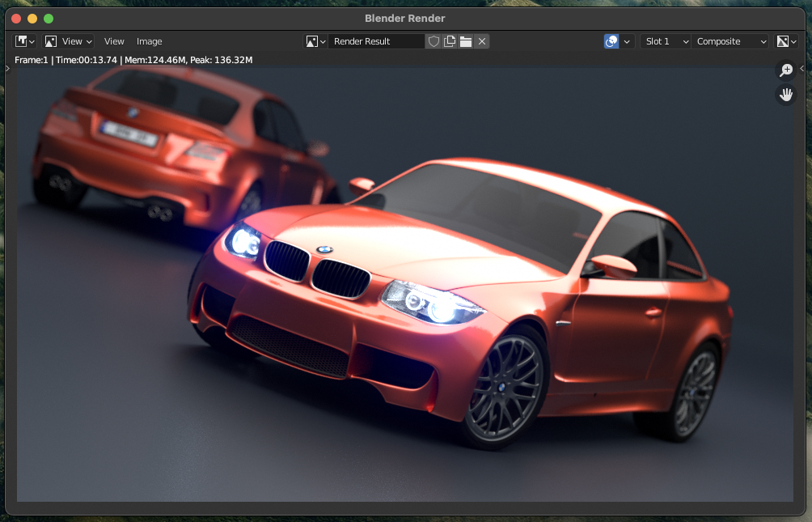Screen dimensions: 812x522
Task: Open the editor type selector icon
Action: pos(24,41)
